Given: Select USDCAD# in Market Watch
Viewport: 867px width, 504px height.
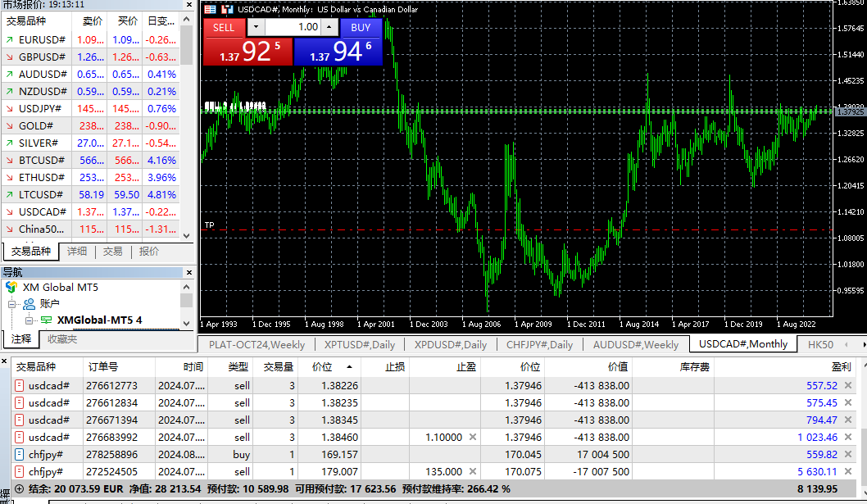Looking at the screenshot, I should click(x=91, y=211).
